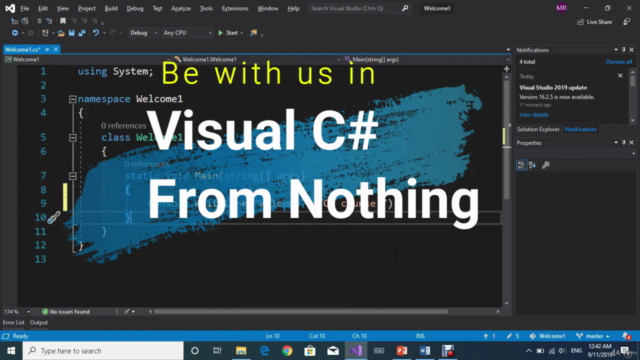Click the bookmark icon in top toolbar

pyautogui.click(x=63, y=21)
